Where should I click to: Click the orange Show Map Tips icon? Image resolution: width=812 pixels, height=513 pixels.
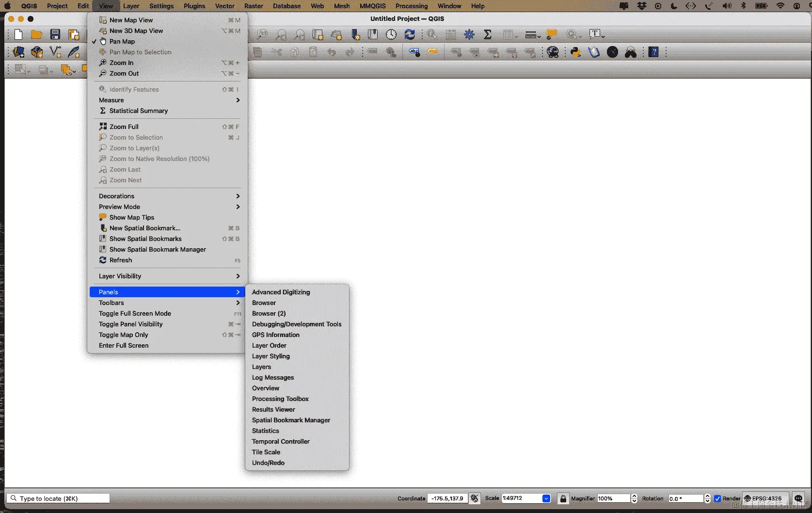552,34
